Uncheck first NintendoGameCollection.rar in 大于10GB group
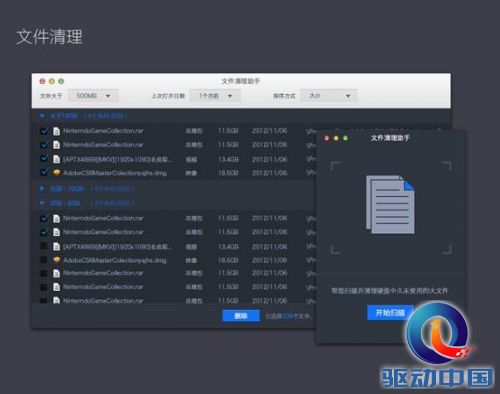Viewport: 500px width, 394px height. click(44, 131)
